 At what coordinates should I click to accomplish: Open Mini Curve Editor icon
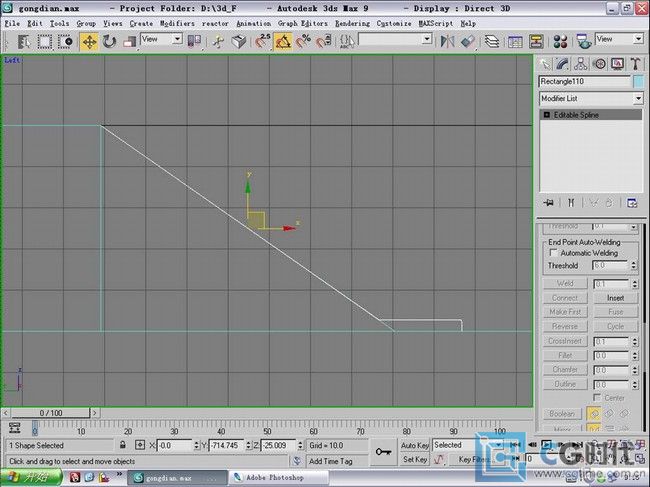(15, 428)
